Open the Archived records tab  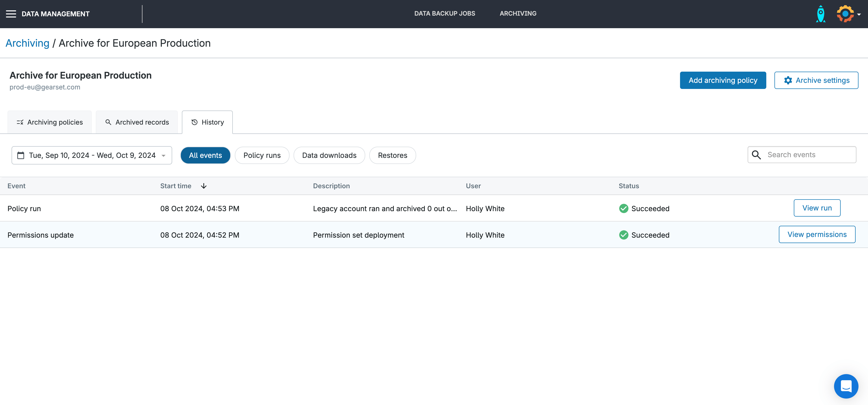(x=137, y=122)
